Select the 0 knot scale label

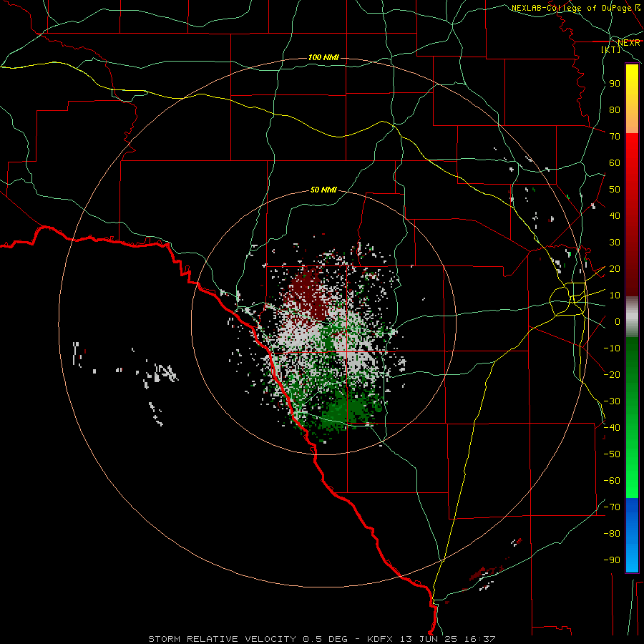coord(618,321)
